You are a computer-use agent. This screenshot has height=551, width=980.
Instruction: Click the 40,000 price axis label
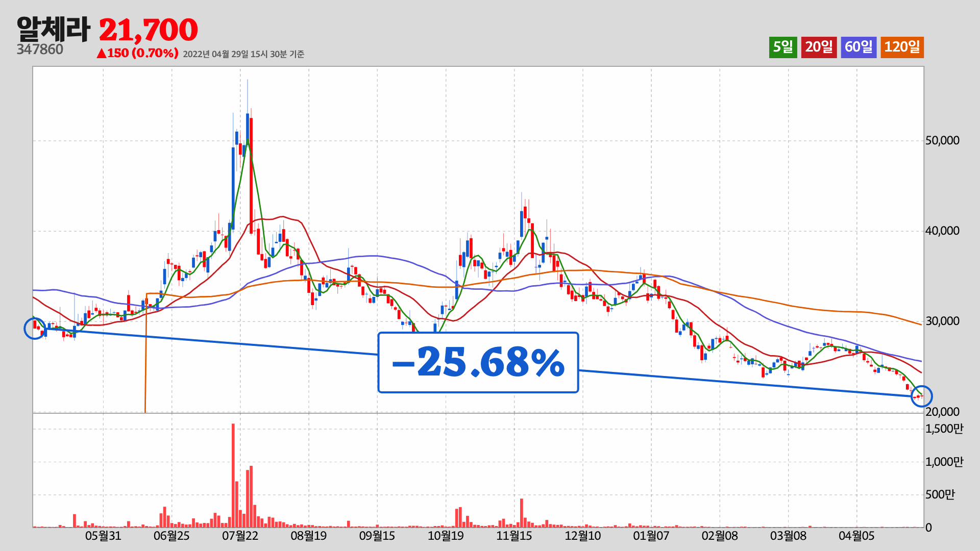click(x=942, y=231)
